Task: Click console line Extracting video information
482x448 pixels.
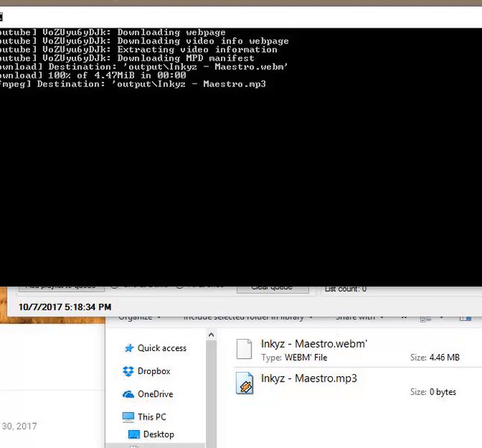Action: (x=138, y=49)
